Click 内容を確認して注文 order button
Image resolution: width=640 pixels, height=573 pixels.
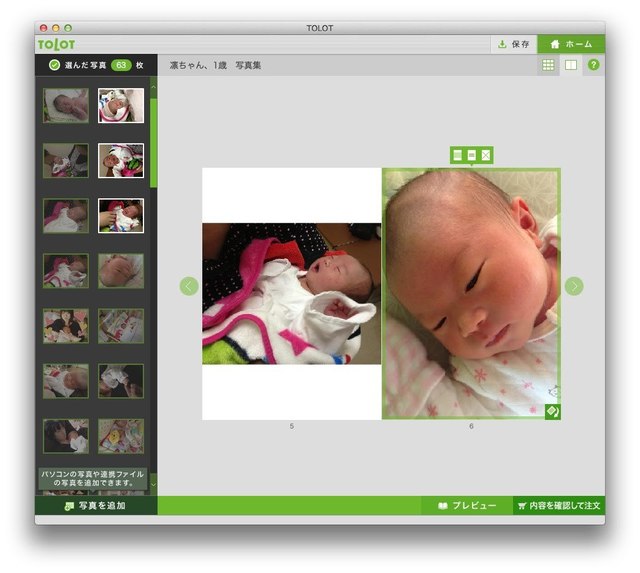tap(559, 506)
